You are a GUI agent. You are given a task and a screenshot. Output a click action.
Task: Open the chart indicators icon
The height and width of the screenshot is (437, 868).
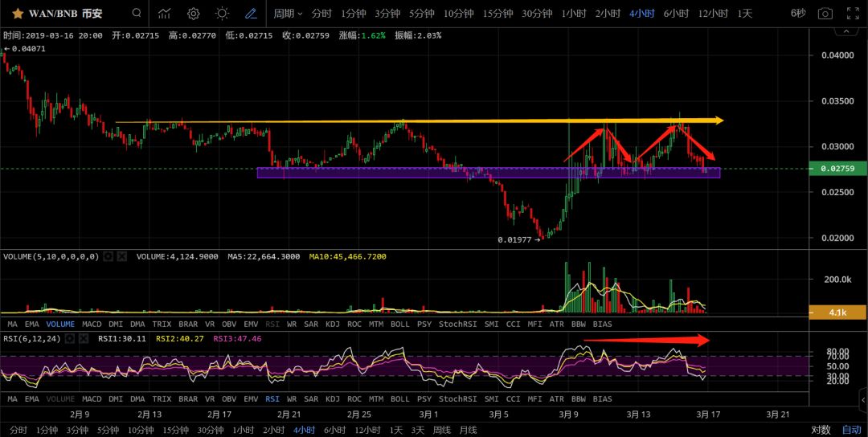point(164,14)
